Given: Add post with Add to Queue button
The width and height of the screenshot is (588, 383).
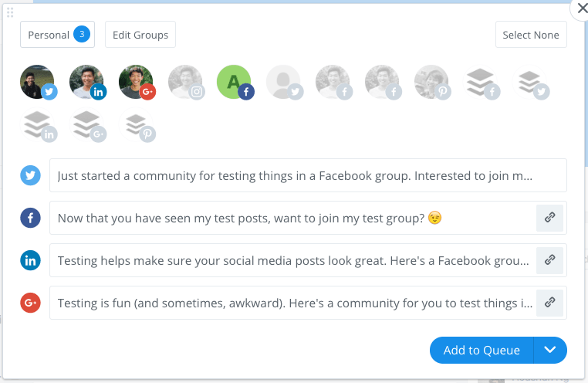Looking at the screenshot, I should tap(482, 350).
